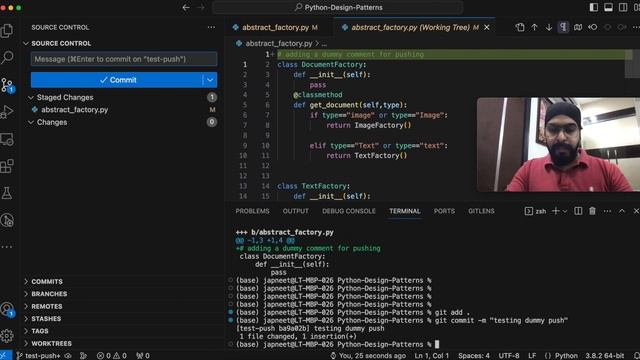Screen dimensions: 640x360
Task: Collapse the Changes group
Action: pyautogui.click(x=31, y=122)
